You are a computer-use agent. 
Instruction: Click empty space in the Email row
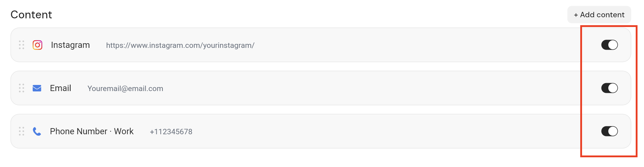pyautogui.click(x=360, y=88)
